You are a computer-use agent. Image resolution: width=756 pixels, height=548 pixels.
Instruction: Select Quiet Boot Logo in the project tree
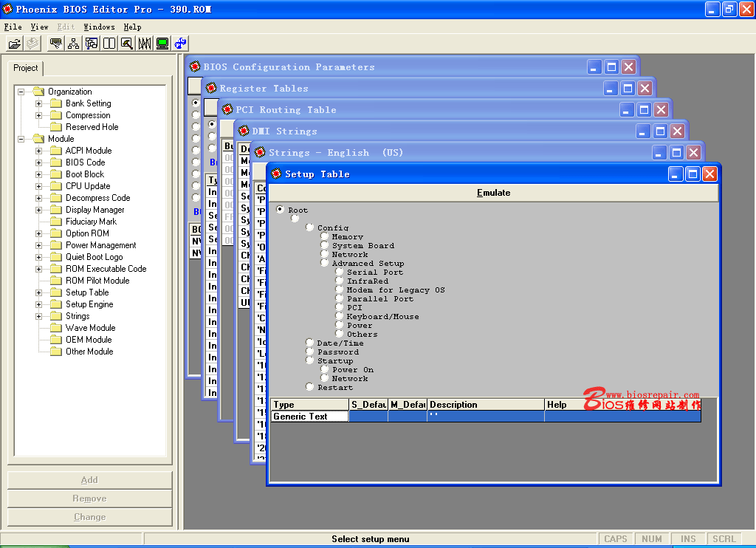[x=94, y=257]
